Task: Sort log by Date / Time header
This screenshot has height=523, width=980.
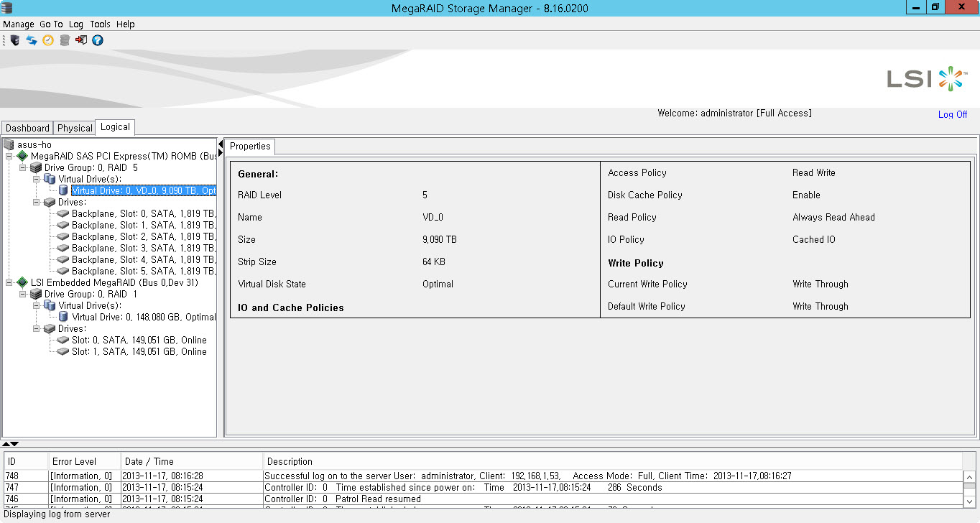Action: coord(191,461)
